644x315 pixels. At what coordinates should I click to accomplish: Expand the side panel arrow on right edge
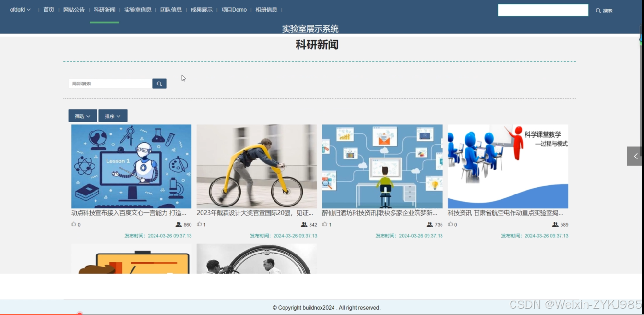tap(634, 156)
